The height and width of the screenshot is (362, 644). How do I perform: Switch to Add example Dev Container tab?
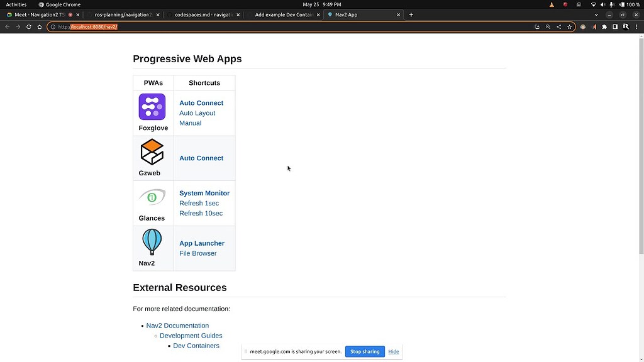click(283, 15)
